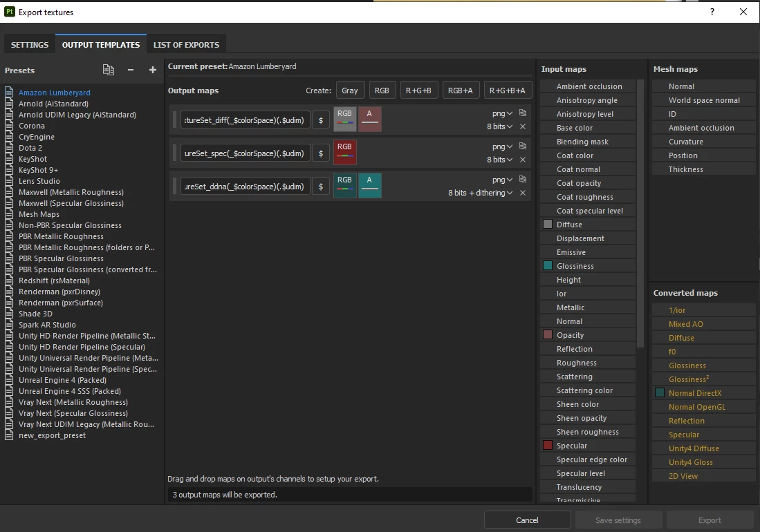The width and height of the screenshot is (760, 532).
Task: Create an R+G+B output map
Action: (x=418, y=91)
